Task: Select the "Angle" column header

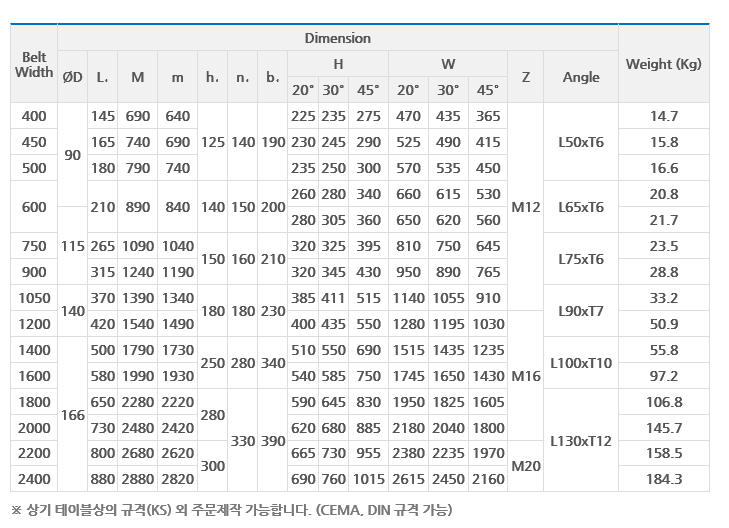Action: (581, 77)
